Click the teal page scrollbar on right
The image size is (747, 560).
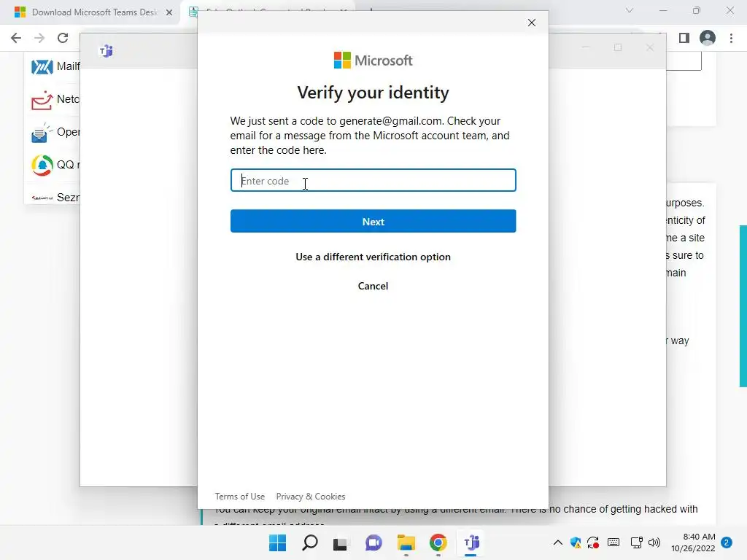(743, 306)
